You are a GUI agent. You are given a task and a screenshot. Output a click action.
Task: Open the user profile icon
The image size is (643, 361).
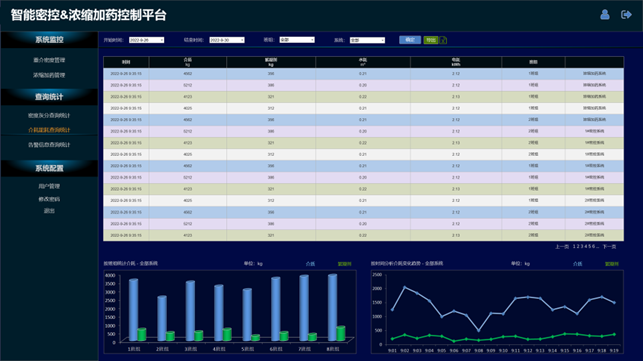(604, 15)
